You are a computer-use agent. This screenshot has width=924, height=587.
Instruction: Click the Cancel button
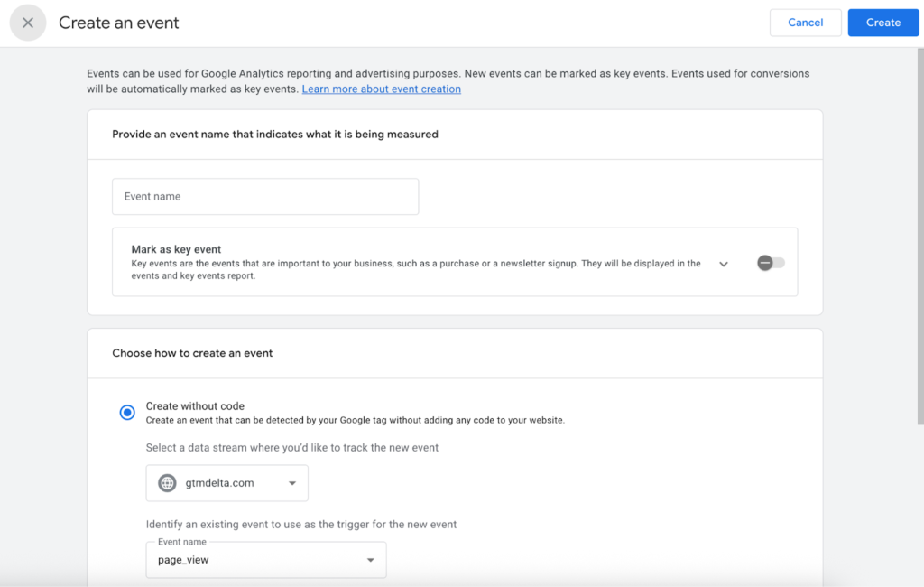(805, 23)
